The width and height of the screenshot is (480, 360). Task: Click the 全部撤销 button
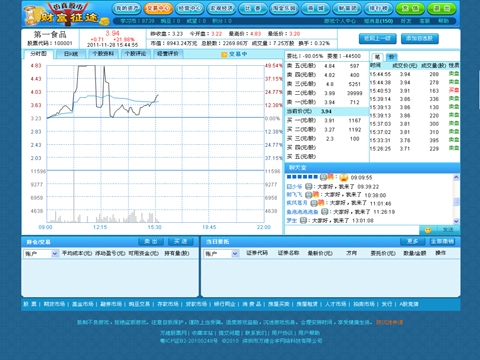click(x=443, y=241)
